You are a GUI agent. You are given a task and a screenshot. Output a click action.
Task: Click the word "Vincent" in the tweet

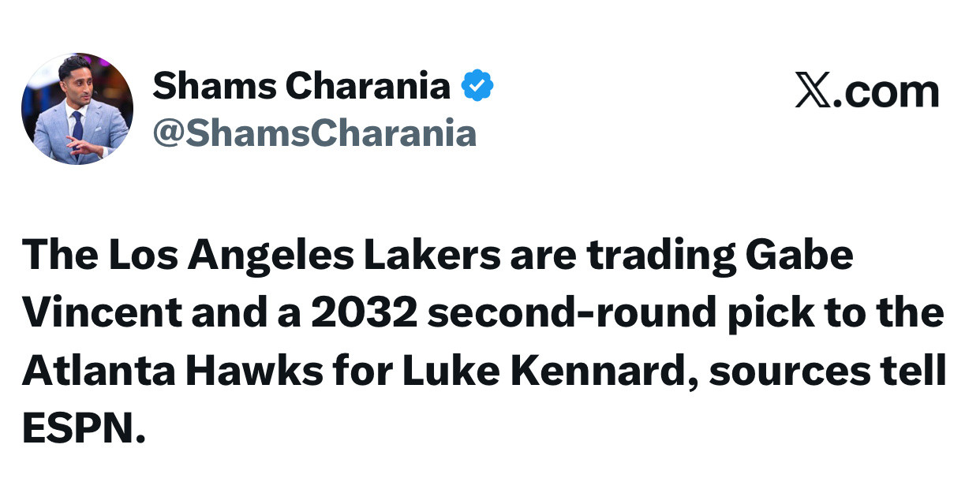(x=102, y=313)
